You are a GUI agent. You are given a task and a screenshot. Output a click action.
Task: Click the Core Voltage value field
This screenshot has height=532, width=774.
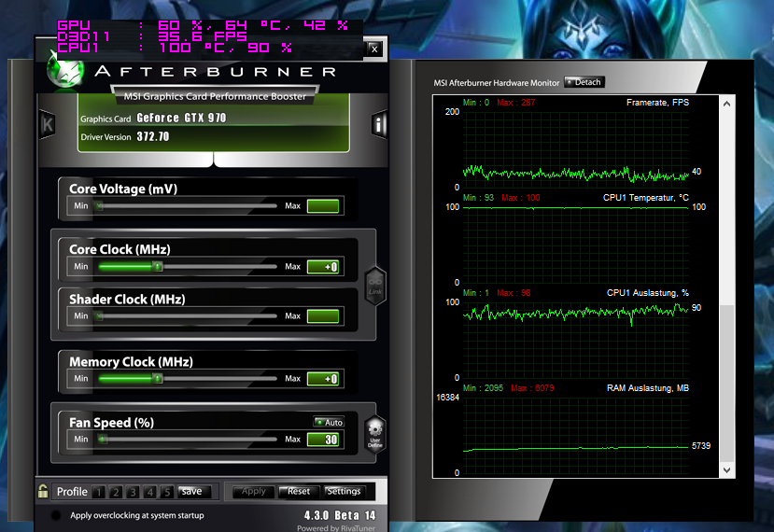pos(323,205)
